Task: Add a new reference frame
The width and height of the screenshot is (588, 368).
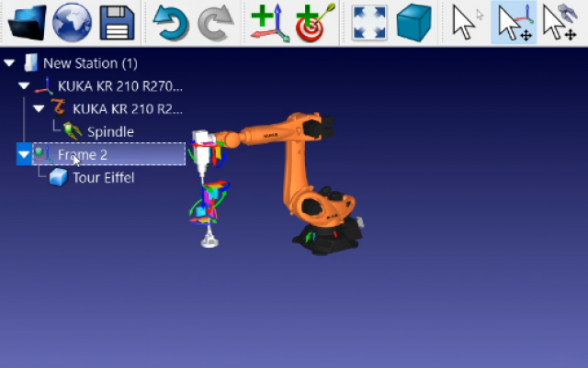Action: (x=270, y=23)
